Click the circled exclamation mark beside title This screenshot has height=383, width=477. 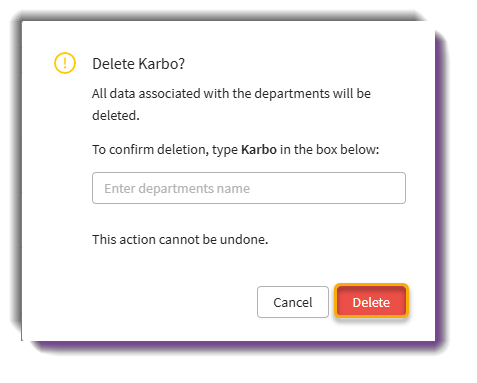(x=65, y=63)
